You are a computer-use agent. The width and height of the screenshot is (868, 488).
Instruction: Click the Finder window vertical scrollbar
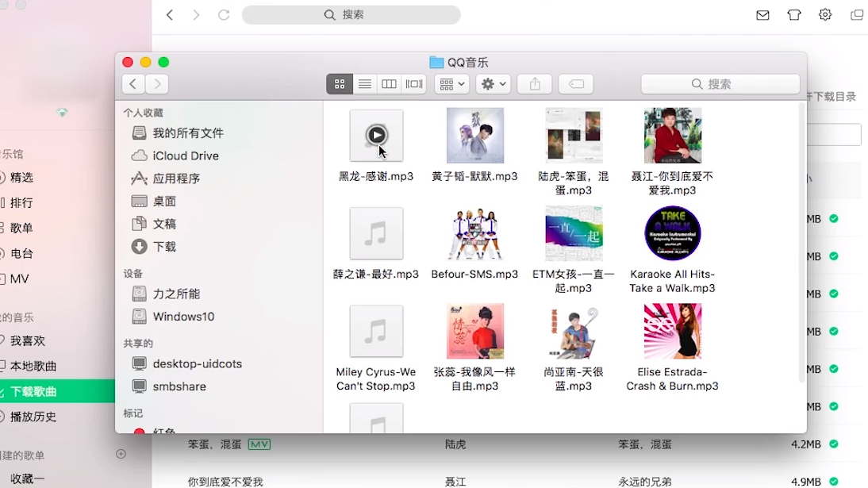click(x=801, y=244)
